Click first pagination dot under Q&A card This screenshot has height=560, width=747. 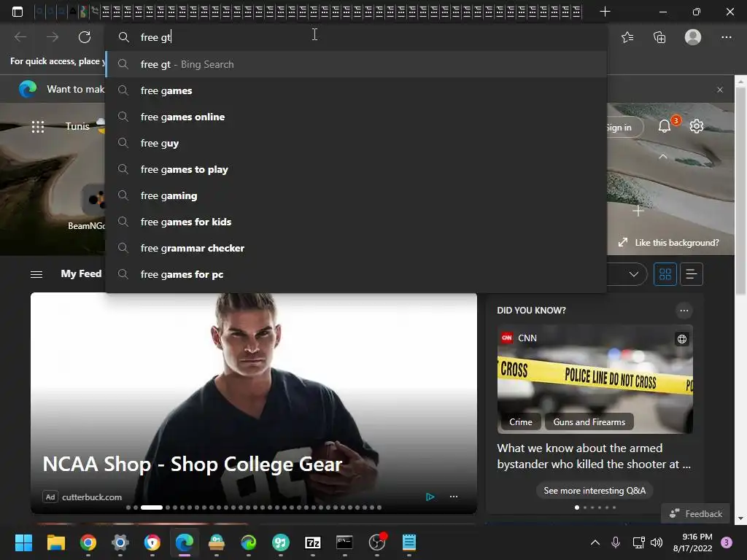click(577, 507)
